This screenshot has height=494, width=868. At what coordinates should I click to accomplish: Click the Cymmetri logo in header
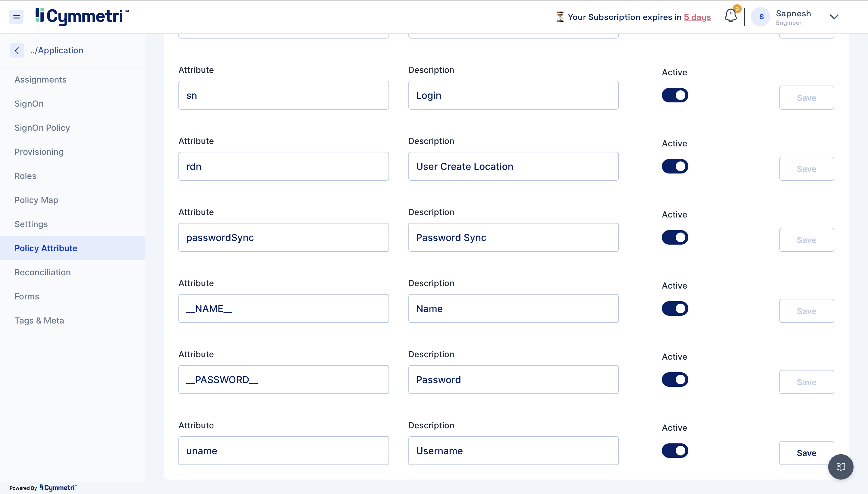(x=82, y=16)
